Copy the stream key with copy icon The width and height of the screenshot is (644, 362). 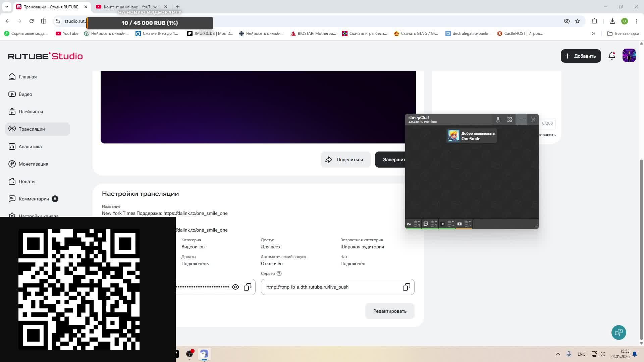[x=248, y=287]
